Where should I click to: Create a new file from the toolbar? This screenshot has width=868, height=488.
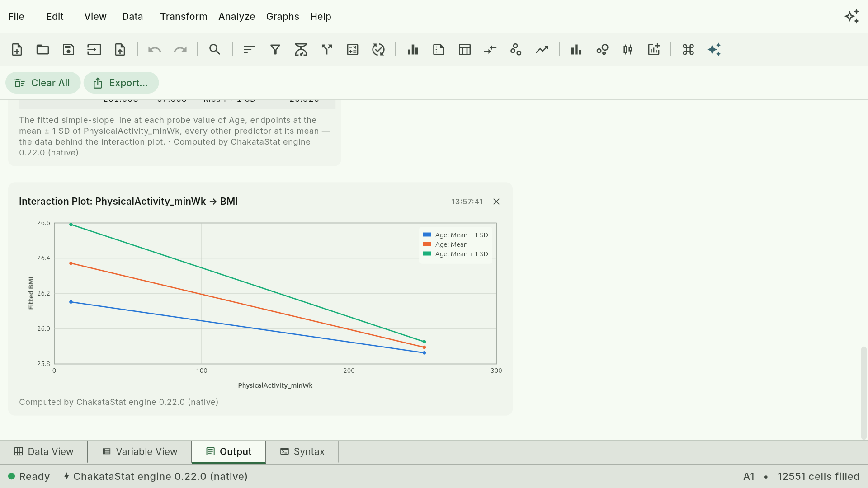click(17, 50)
